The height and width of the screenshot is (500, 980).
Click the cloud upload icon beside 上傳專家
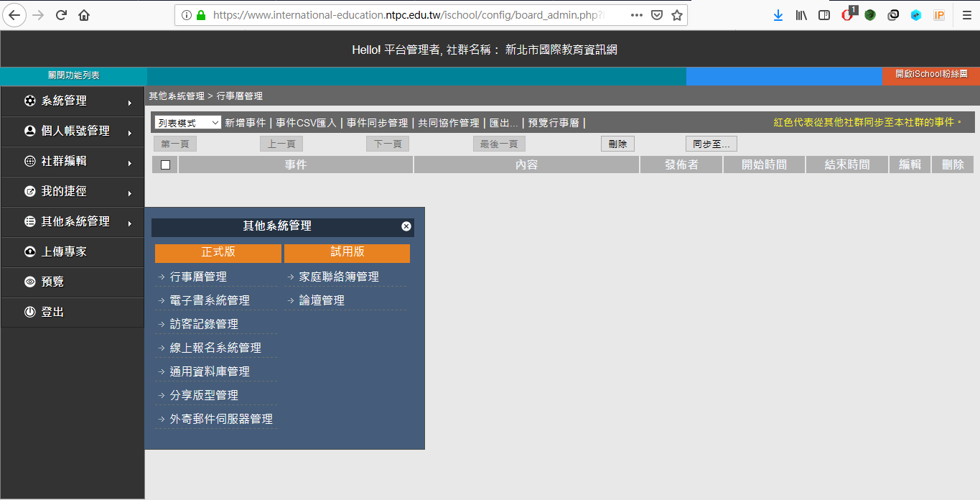[x=29, y=252]
